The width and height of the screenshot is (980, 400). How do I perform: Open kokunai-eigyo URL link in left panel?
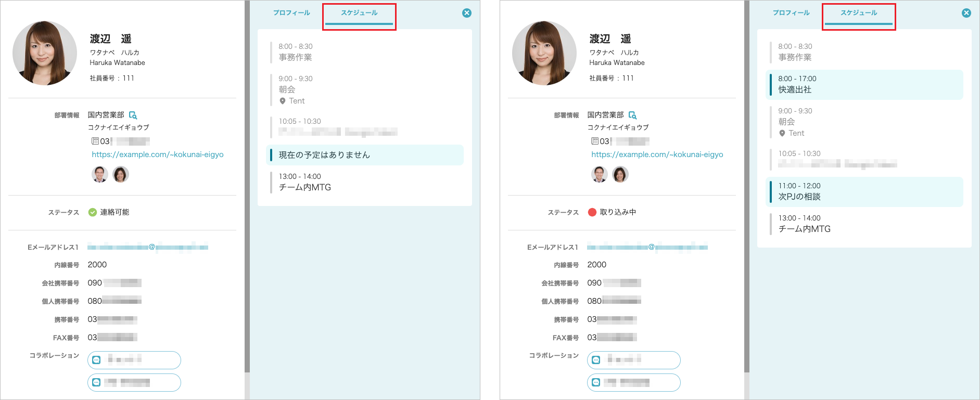click(x=158, y=154)
